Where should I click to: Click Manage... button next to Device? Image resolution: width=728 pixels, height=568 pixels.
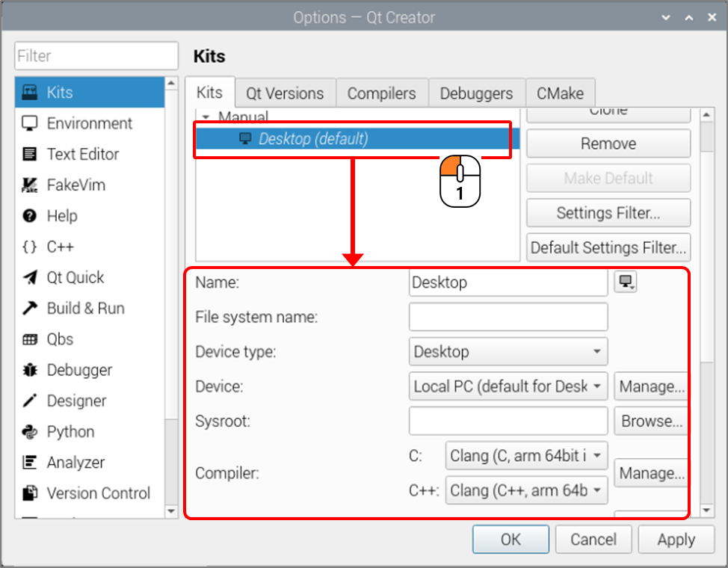pyautogui.click(x=651, y=386)
